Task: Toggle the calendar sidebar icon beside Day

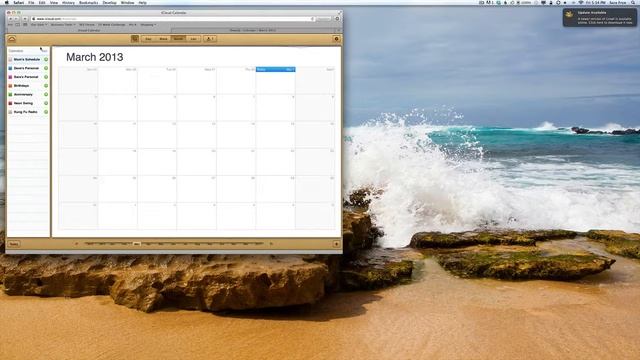Action: (x=135, y=39)
